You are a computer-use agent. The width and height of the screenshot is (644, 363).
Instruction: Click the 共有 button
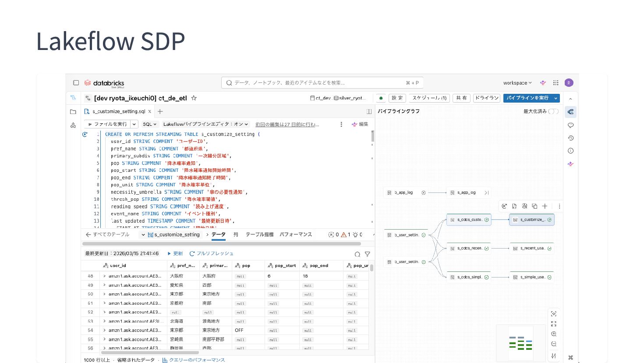(x=461, y=98)
